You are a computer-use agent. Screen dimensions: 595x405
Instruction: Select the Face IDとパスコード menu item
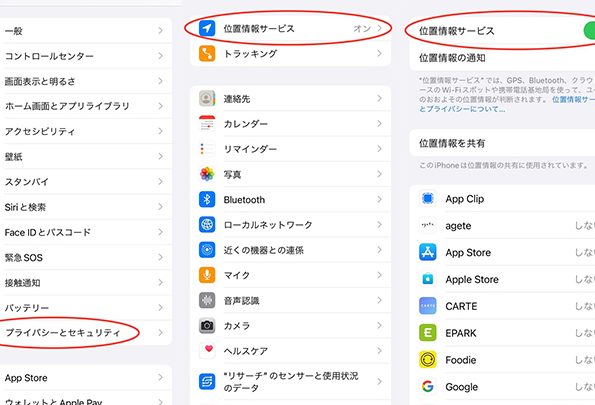[86, 232]
